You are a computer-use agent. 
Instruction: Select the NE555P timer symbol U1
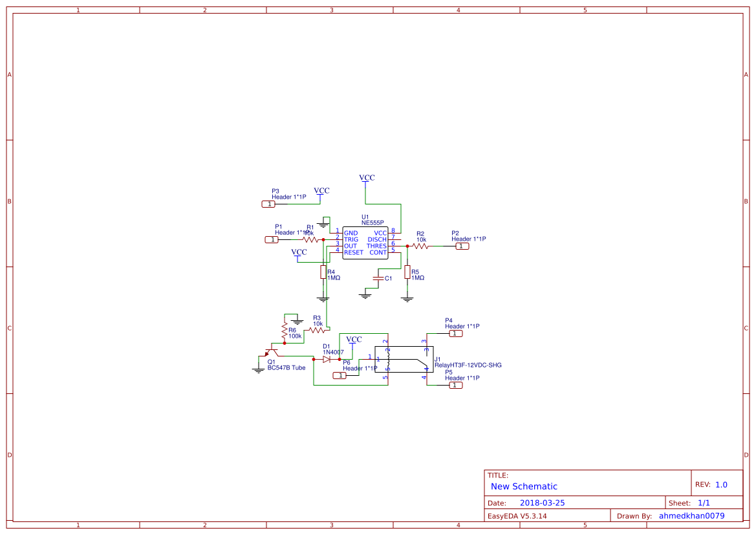[x=365, y=244]
